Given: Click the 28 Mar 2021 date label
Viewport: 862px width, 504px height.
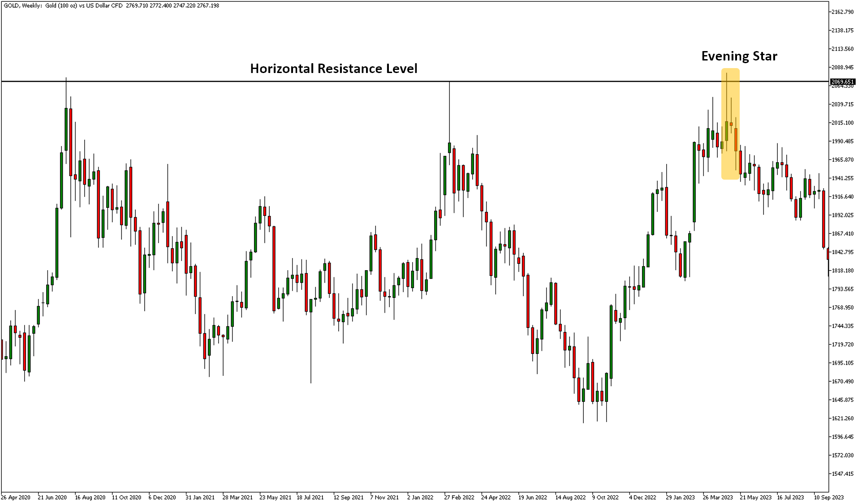Looking at the screenshot, I should (237, 497).
